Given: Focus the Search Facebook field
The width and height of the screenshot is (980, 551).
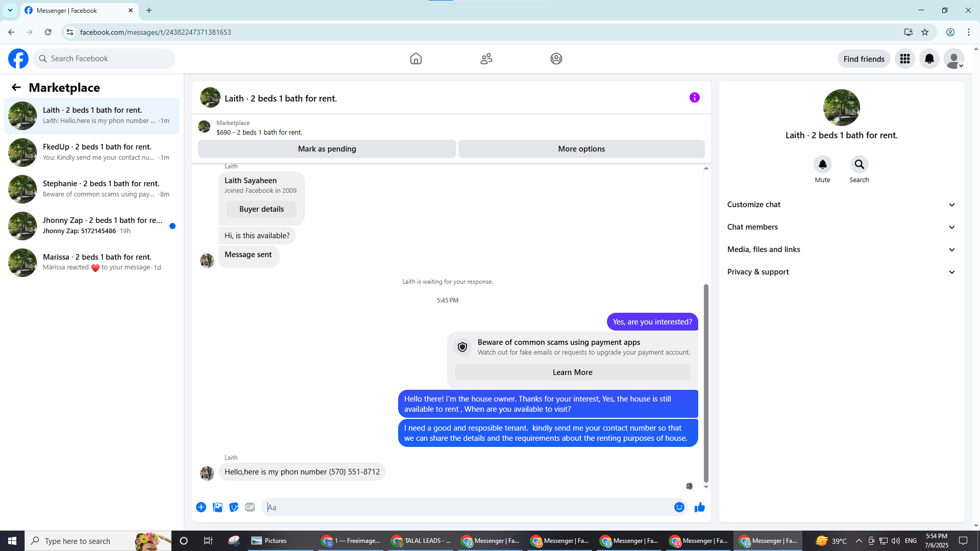Looking at the screenshot, I should [x=104, y=59].
